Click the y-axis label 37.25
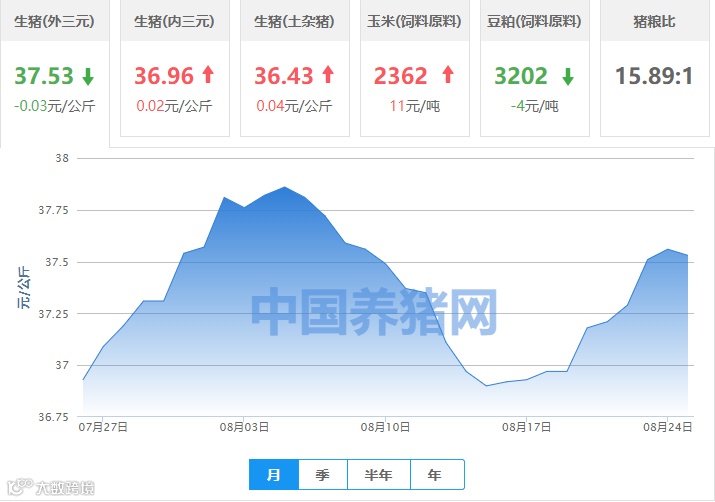 (53, 314)
